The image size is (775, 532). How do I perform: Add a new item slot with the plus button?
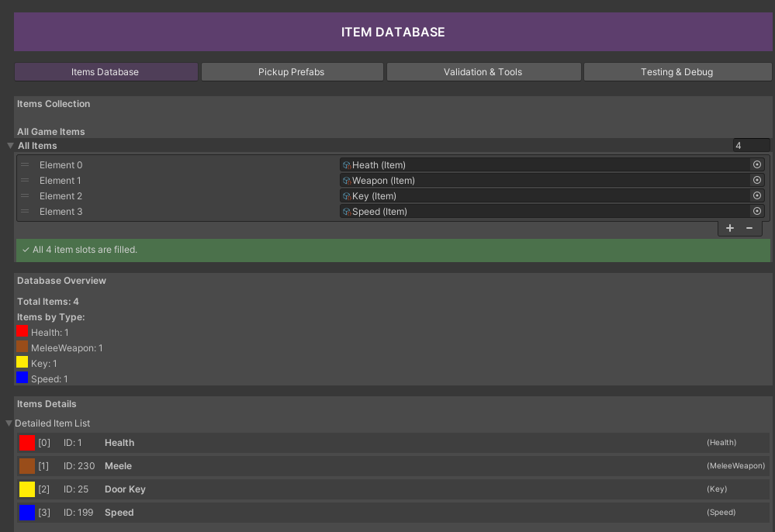pos(729,227)
